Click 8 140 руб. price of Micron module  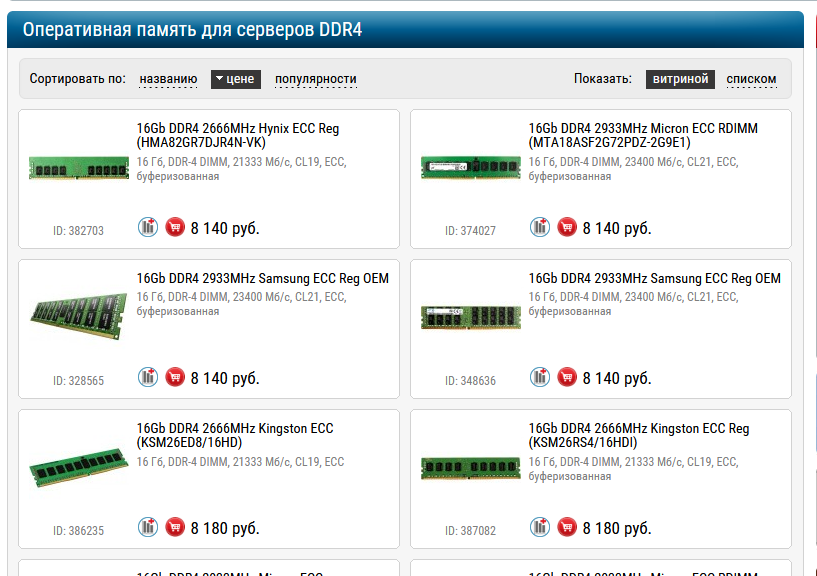pyautogui.click(x=617, y=228)
